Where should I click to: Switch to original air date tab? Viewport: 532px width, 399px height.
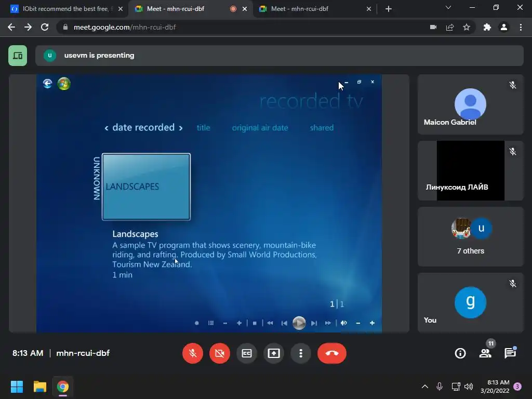(260, 128)
